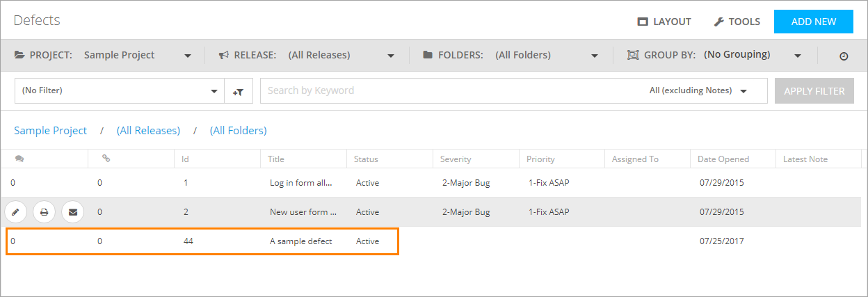Click the print icon on row 2
This screenshot has height=297, width=868.
click(44, 211)
